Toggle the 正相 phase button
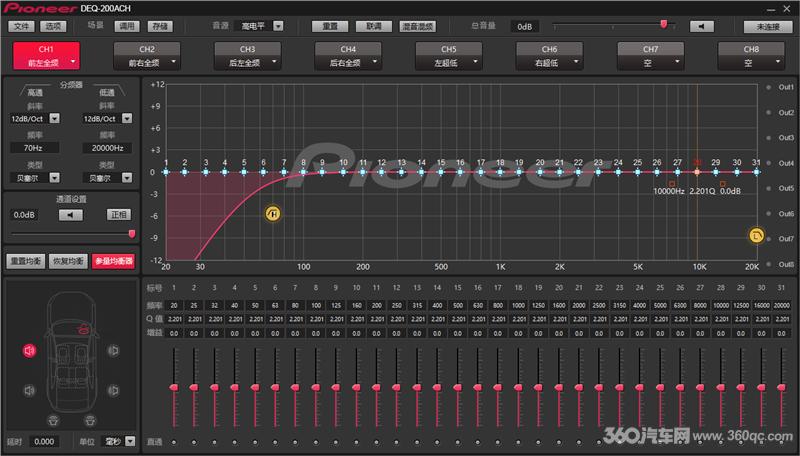The height and width of the screenshot is (456, 800). [118, 215]
